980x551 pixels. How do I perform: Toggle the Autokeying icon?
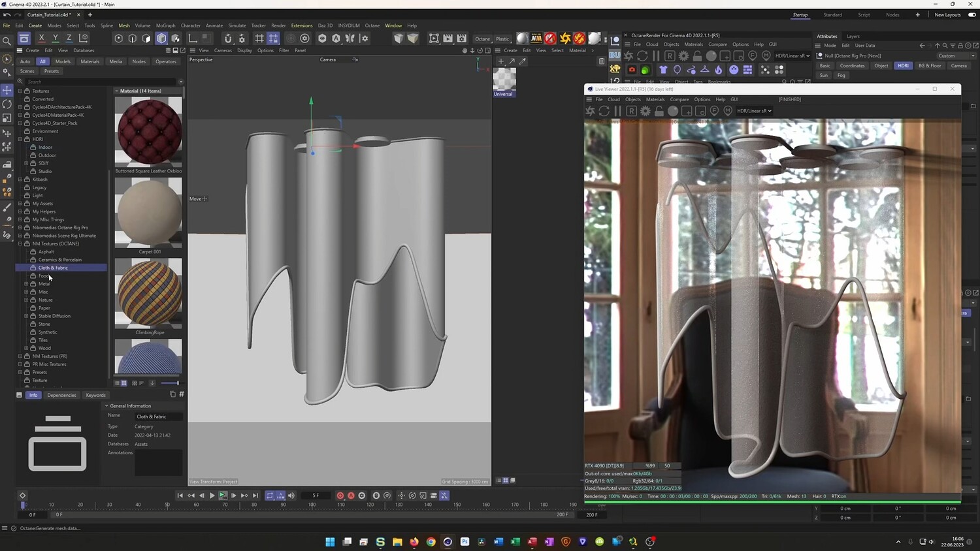pos(351,496)
